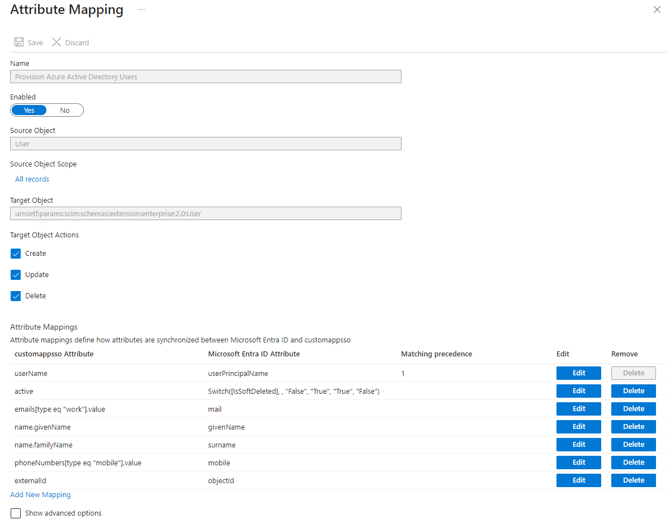The width and height of the screenshot is (670, 529).
Task: Click Add New Mapping link
Action: pos(40,494)
